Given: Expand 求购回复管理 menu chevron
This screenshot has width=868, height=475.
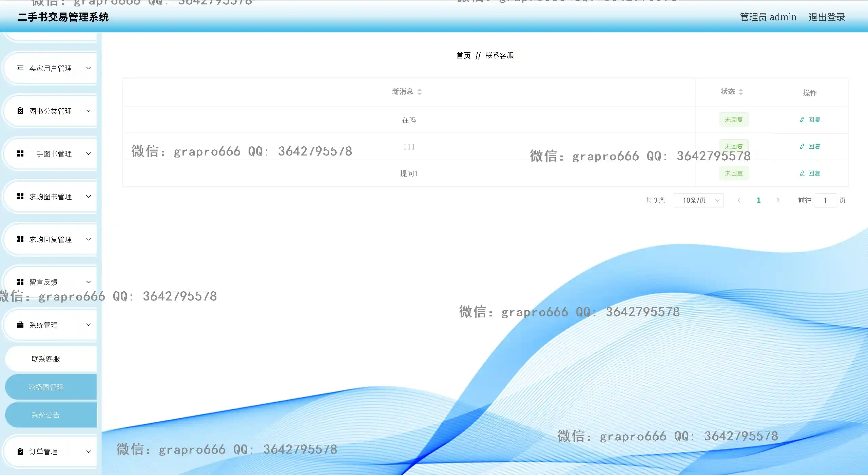Looking at the screenshot, I should click(x=89, y=239).
